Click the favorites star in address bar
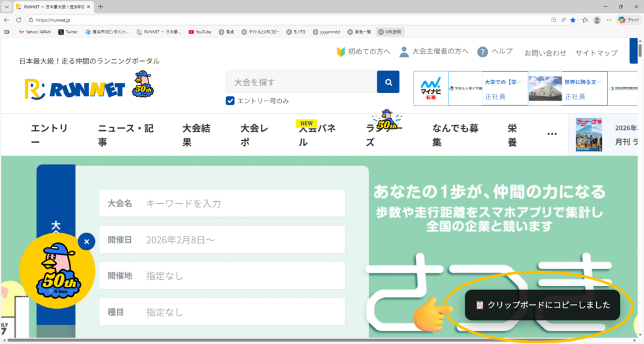This screenshot has width=644, height=344. (x=572, y=20)
